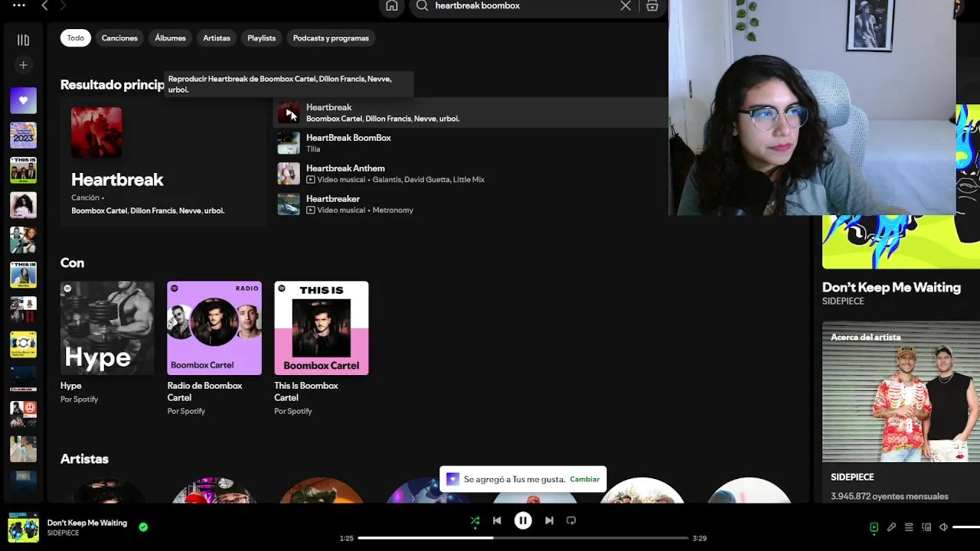Select the Álbumes filter chip
This screenshot has width=980, height=551.
(x=170, y=37)
